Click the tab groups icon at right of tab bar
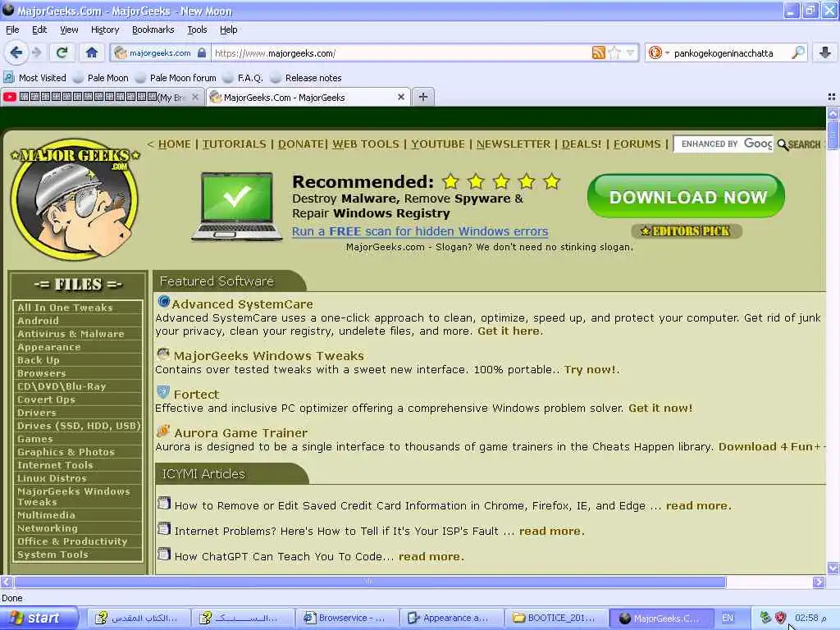Viewport: 840px width, 630px height. [x=832, y=97]
